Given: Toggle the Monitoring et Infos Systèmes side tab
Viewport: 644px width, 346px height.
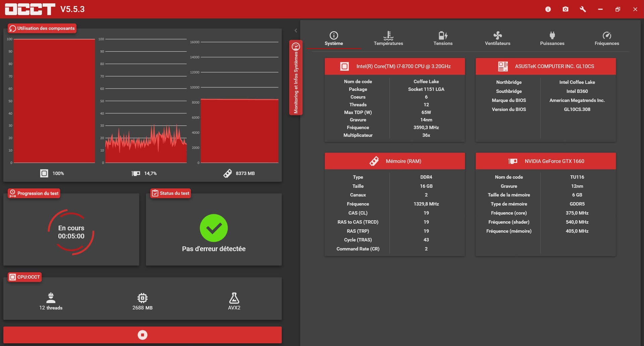Looking at the screenshot, I should pos(296,77).
